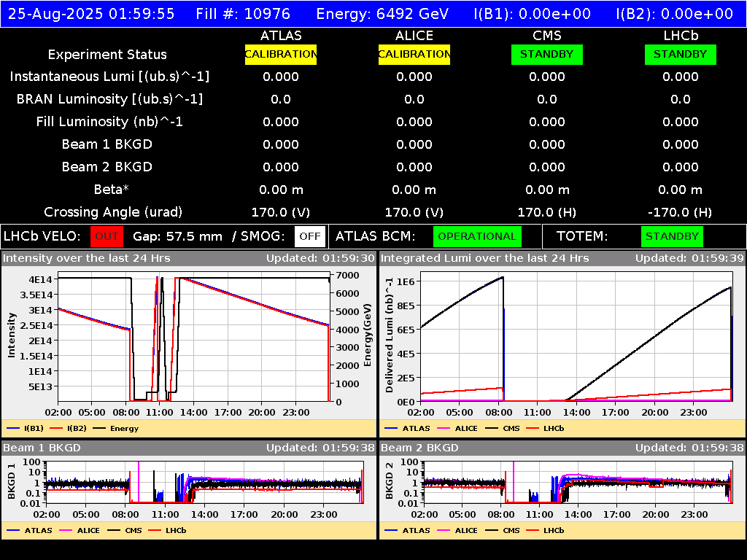This screenshot has height=560, width=747.
Task: Select the LHCb STANDBY status indicator
Action: coord(681,54)
